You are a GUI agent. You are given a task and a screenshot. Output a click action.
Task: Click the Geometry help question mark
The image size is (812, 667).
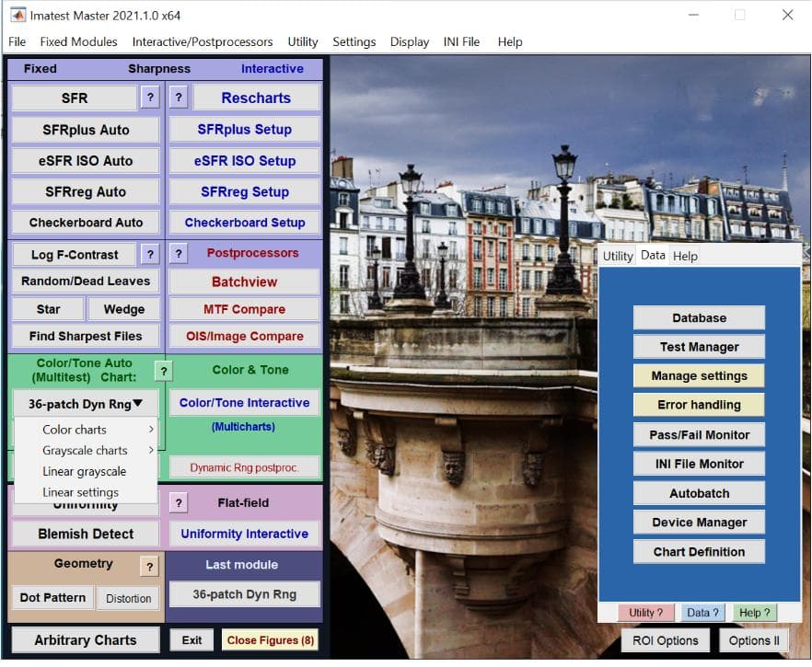tap(150, 567)
